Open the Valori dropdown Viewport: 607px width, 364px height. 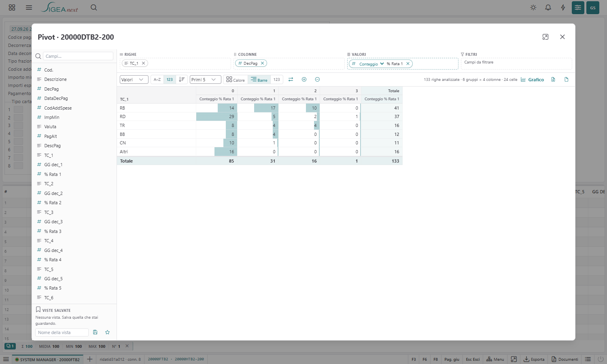click(x=134, y=79)
